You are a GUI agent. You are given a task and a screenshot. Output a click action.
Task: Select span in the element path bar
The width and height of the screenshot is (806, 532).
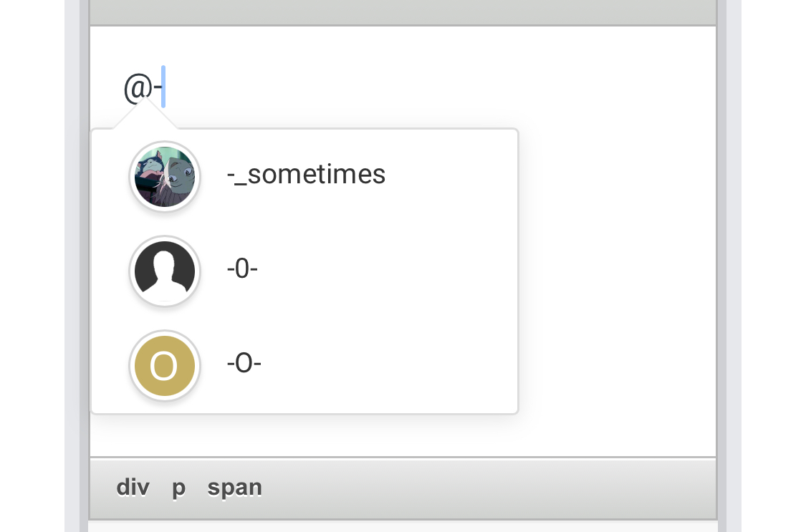click(x=234, y=488)
